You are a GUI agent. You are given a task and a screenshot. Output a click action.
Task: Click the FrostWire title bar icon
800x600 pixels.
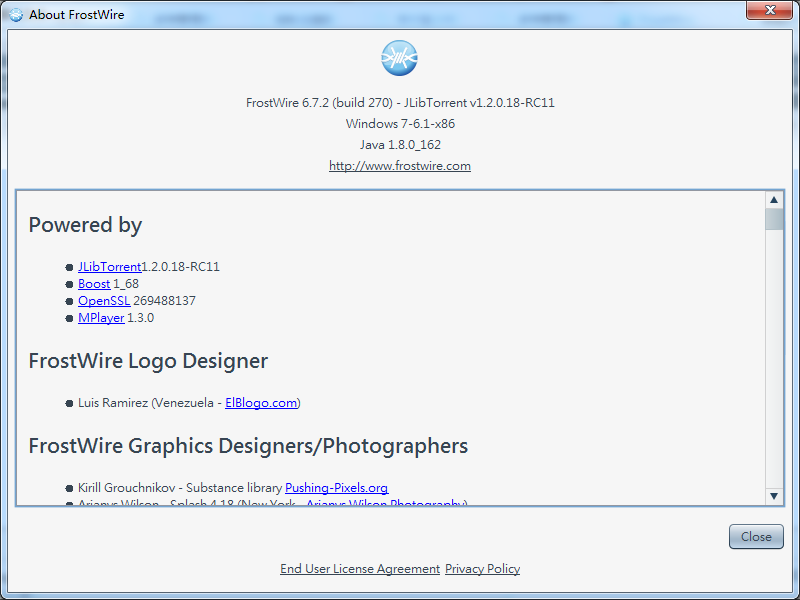[16, 15]
